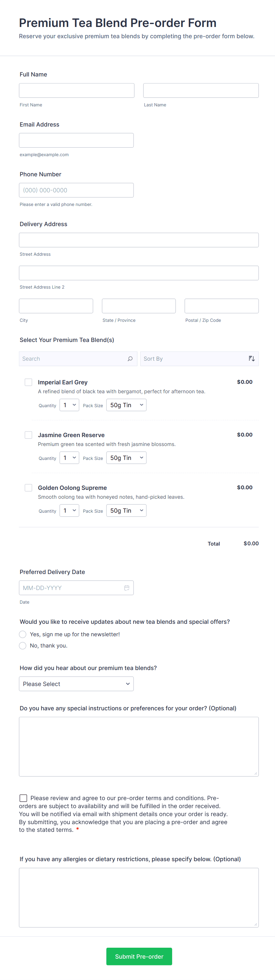Viewport: 275px width, 980px height.
Task: Click into the Phone Number field
Action: point(76,190)
